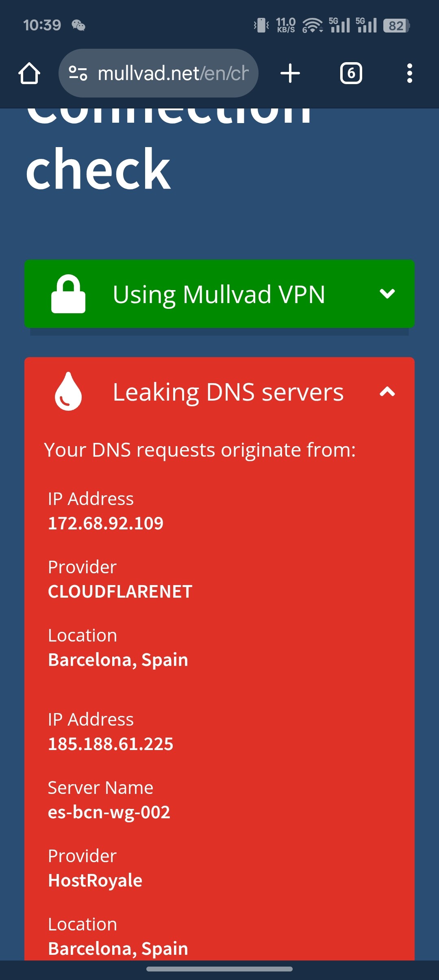Open the tab switcher showing 6 tabs
This screenshot has height=980, width=439.
pos(351,74)
